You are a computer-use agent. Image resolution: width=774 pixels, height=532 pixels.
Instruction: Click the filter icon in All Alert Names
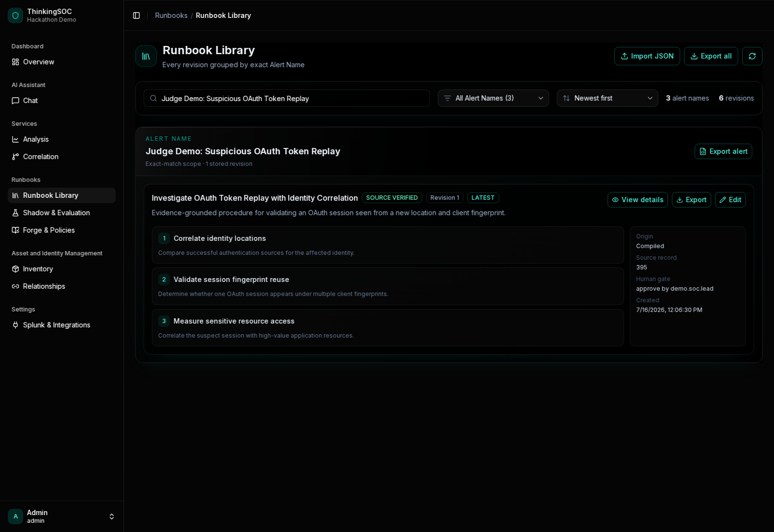pos(447,98)
